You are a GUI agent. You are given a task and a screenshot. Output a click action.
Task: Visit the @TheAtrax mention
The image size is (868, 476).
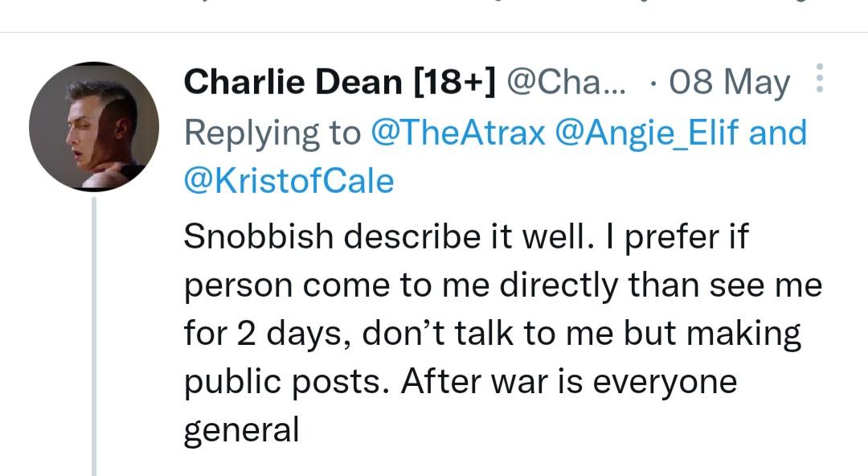457,133
